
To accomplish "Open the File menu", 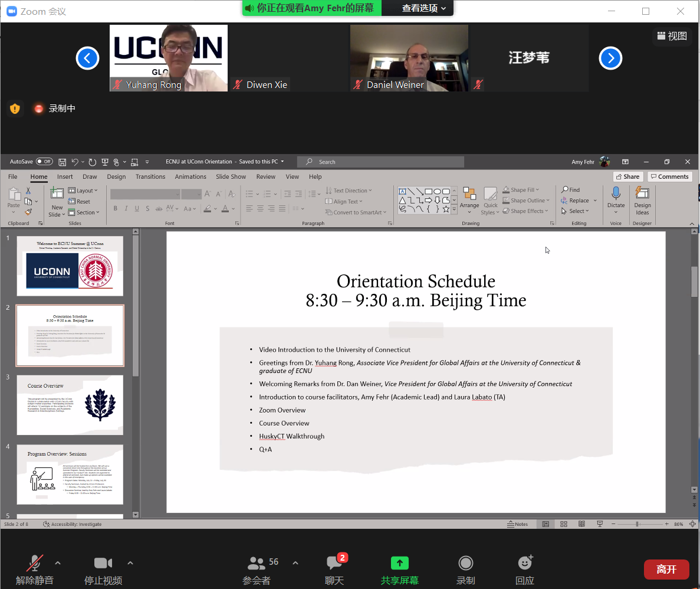I will (13, 177).
